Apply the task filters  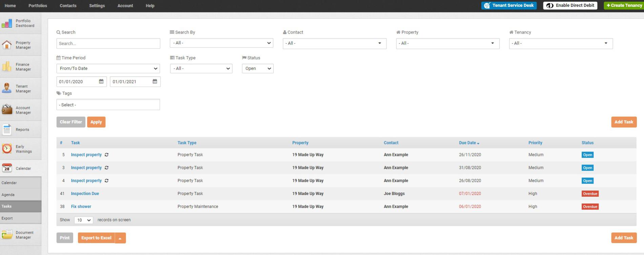point(96,122)
